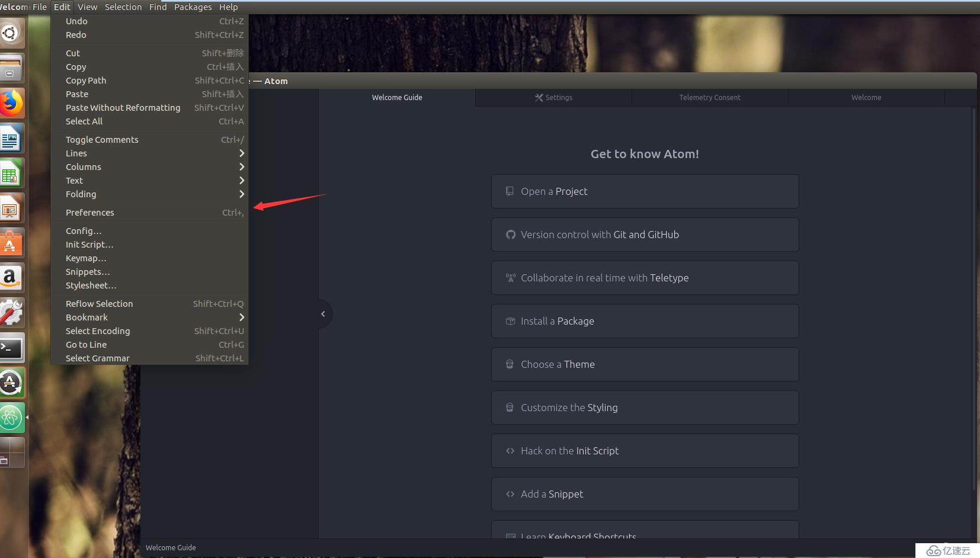
Task: Expand Text submenu
Action: [241, 181]
